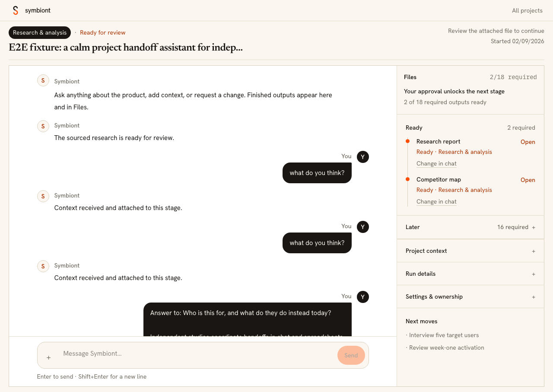Image resolution: width=553 pixels, height=392 pixels.
Task: Click the Competitor map file name
Action: pos(439,179)
